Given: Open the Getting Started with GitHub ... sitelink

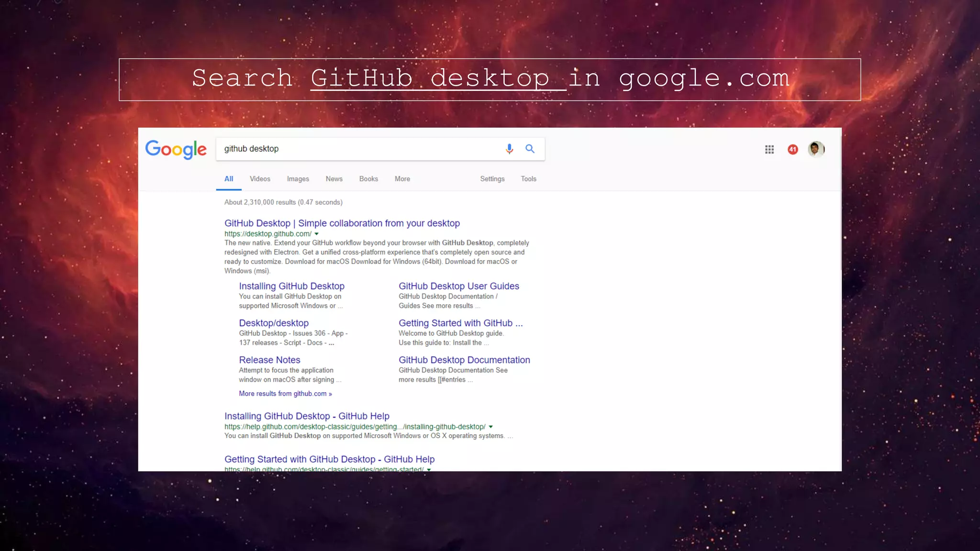Looking at the screenshot, I should 460,323.
